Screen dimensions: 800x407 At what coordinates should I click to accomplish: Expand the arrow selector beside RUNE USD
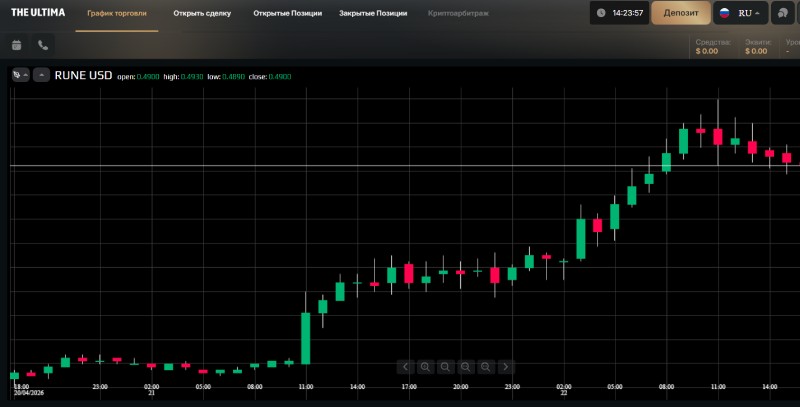(x=42, y=75)
